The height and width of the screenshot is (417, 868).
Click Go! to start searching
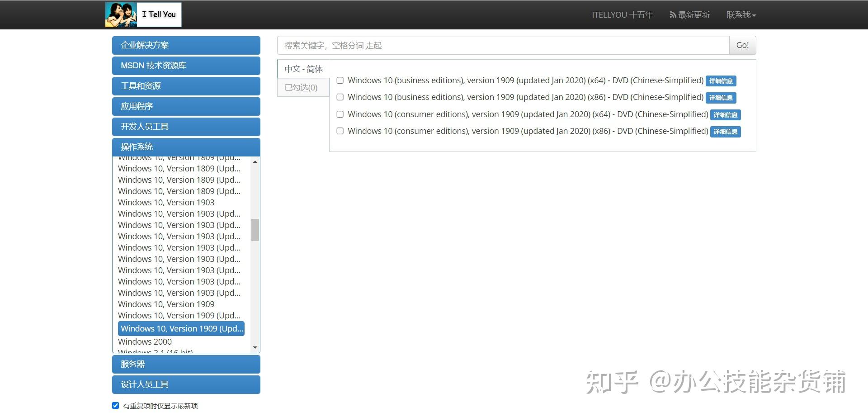pyautogui.click(x=742, y=45)
